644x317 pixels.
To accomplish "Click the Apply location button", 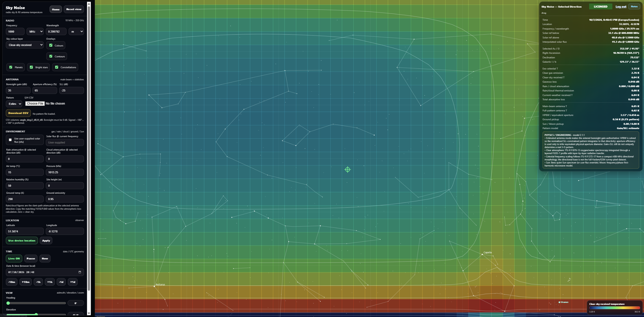I will [x=46, y=240].
